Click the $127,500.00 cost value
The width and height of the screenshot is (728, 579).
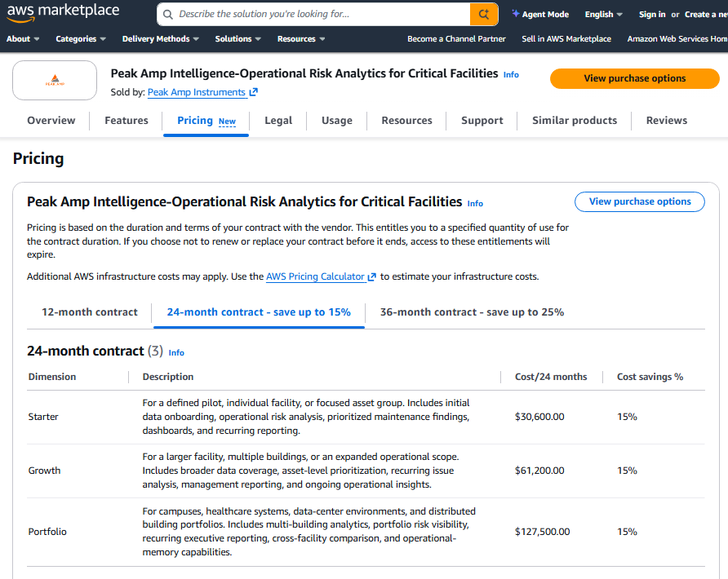click(x=542, y=532)
